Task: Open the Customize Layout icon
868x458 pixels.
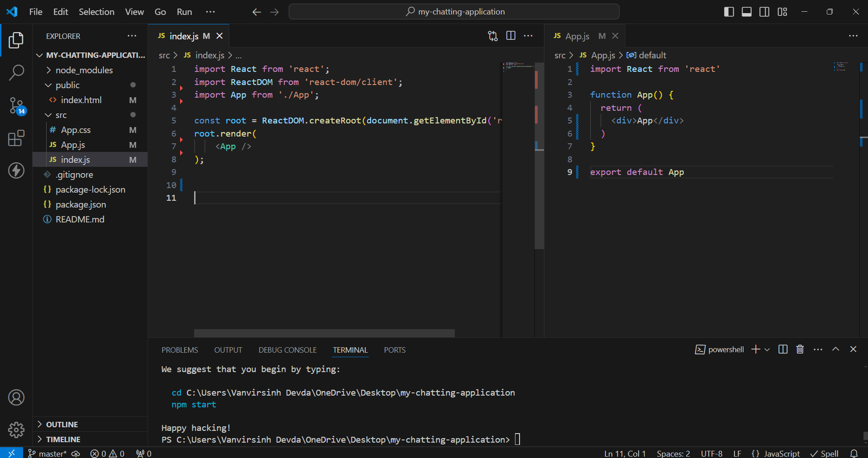Action: click(782, 12)
